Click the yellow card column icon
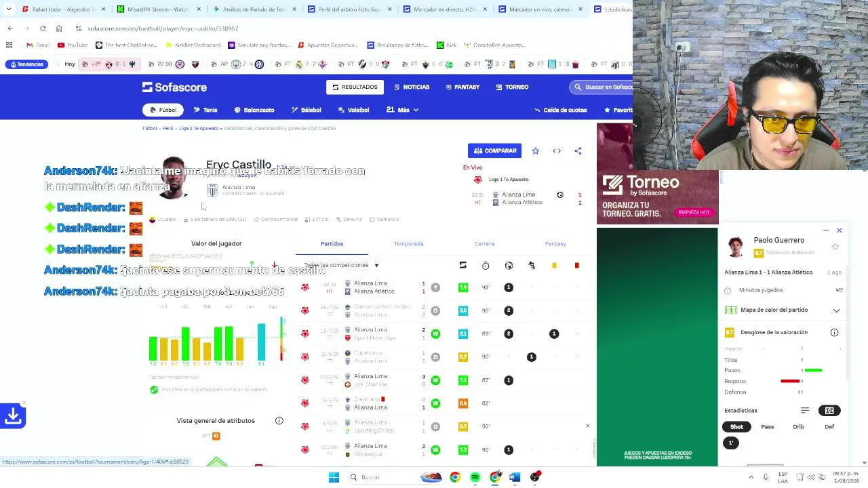Screen dimensions: 868x488 pyautogui.click(x=554, y=265)
